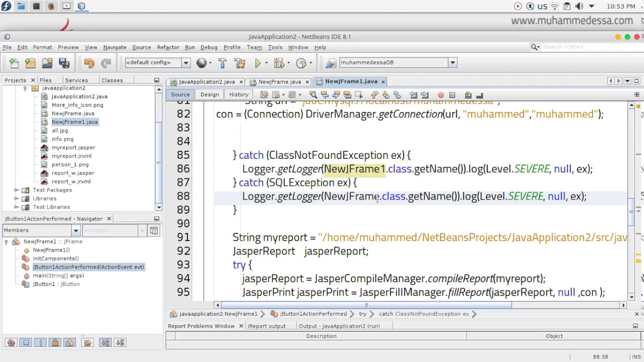644x362 pixels.
Task: Open the Wi-Fi network indicator in the tray
Action: [555, 6]
